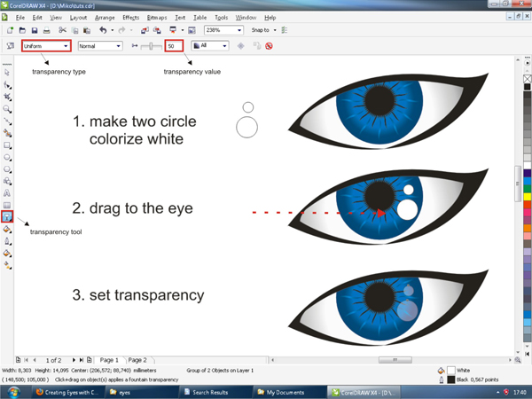The height and width of the screenshot is (399, 532).
Task: Select the Shape tool
Action: coord(7,85)
